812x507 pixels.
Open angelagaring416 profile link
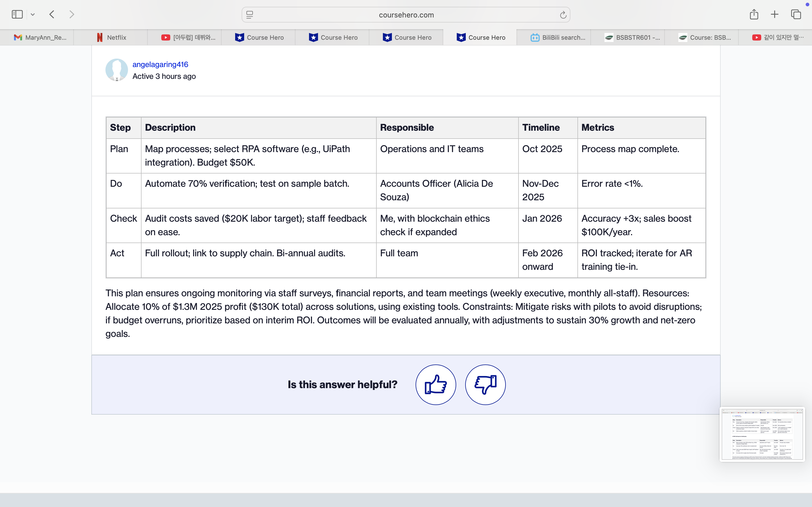click(x=160, y=65)
